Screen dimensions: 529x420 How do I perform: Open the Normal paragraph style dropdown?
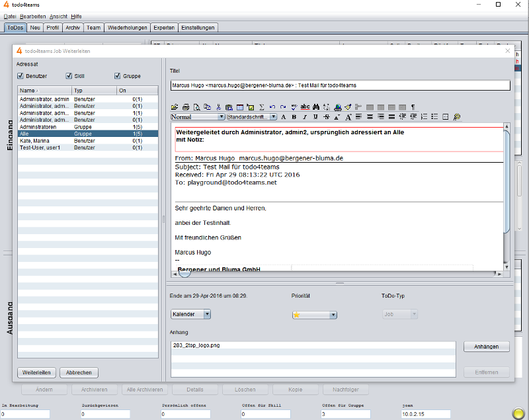[198, 116]
